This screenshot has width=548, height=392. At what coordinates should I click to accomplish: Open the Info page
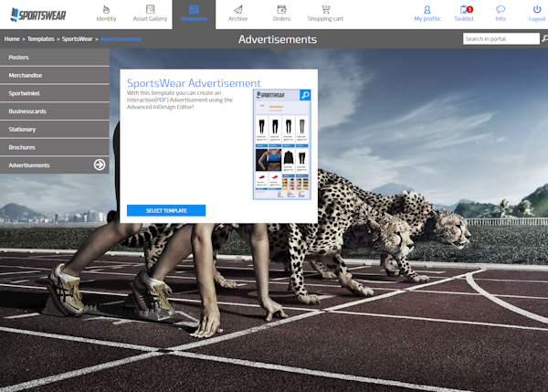point(501,14)
